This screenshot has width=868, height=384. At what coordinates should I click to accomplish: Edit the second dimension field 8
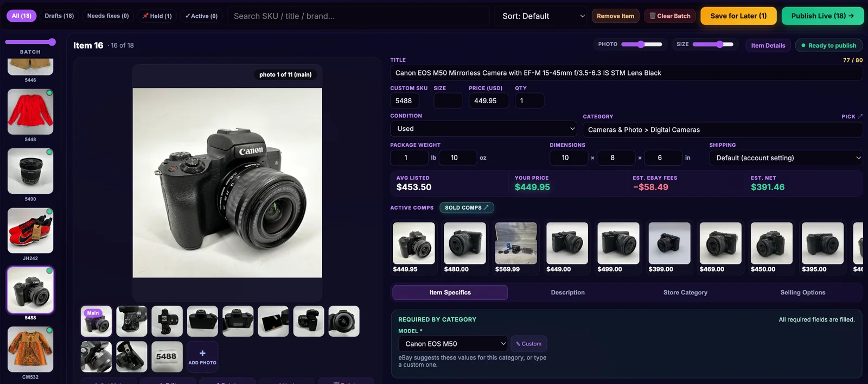pos(616,158)
